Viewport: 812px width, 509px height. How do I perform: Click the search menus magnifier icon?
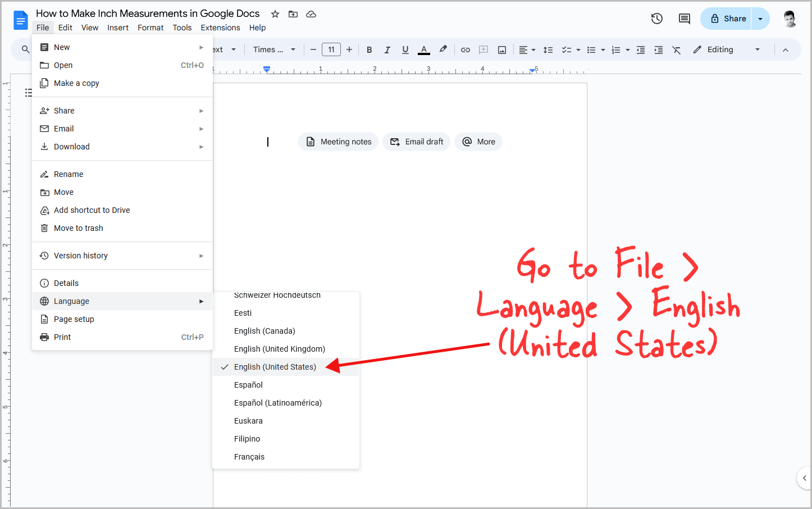[x=25, y=49]
